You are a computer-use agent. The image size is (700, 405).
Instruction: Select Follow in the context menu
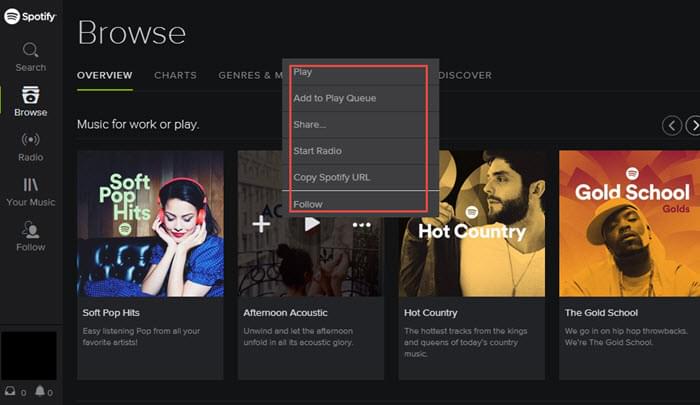361,204
